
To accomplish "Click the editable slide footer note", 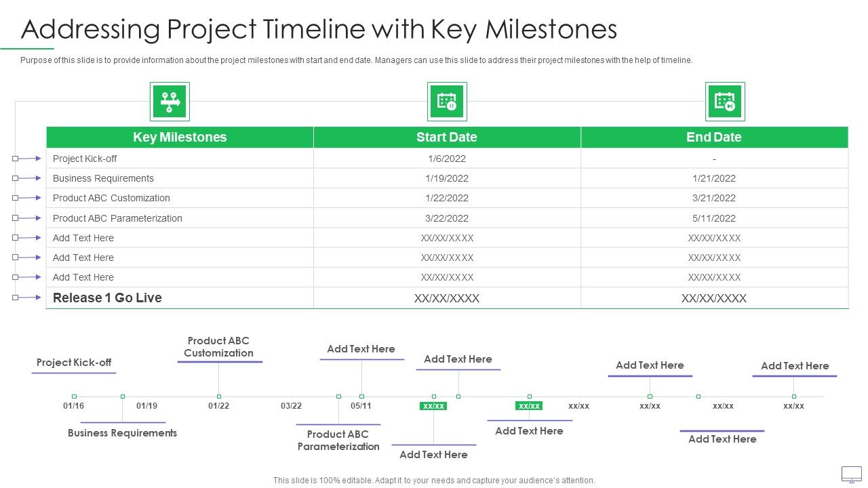I will coord(434,481).
